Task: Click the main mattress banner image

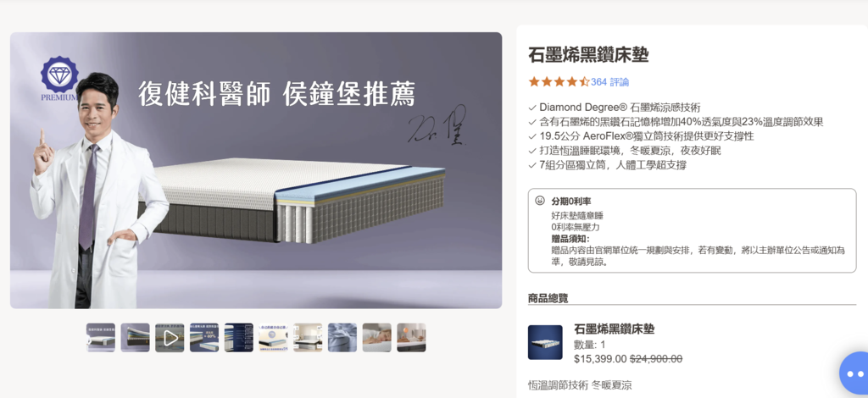Action: tap(256, 170)
